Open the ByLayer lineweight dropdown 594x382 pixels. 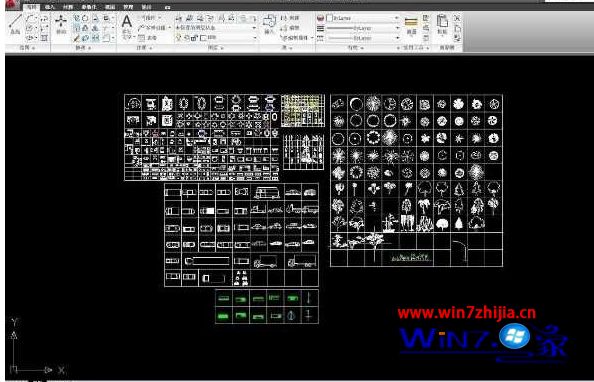pyautogui.click(x=363, y=28)
